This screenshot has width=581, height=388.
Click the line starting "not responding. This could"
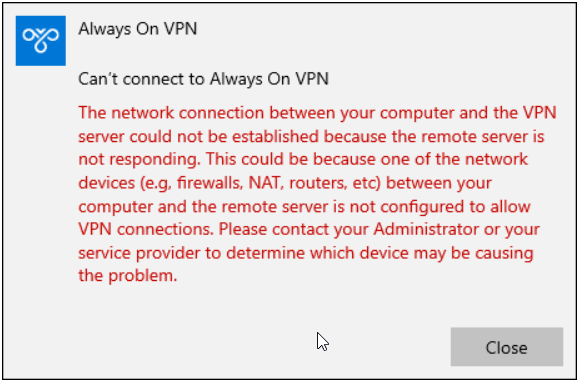point(303,160)
